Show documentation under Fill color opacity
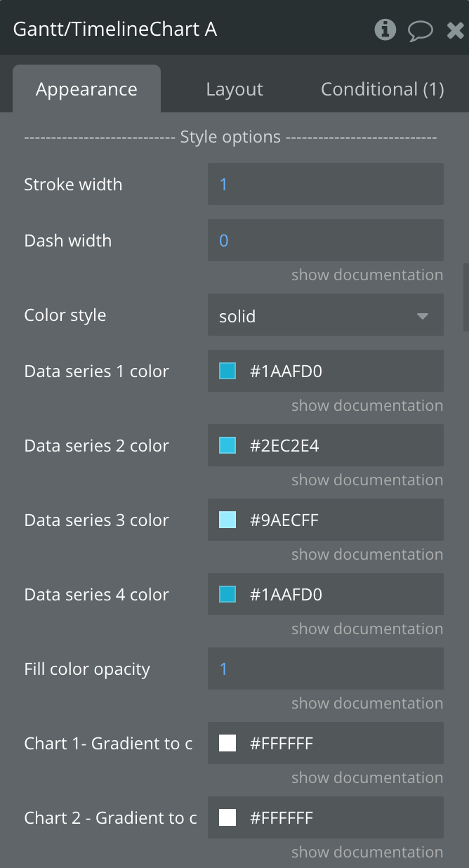The image size is (469, 868). 367,703
